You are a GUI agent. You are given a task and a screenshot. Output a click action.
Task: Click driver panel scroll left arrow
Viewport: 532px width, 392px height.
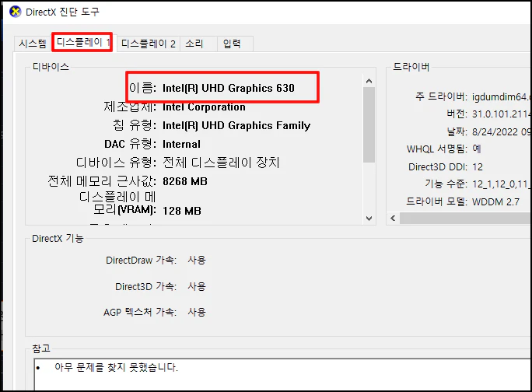[393, 219]
